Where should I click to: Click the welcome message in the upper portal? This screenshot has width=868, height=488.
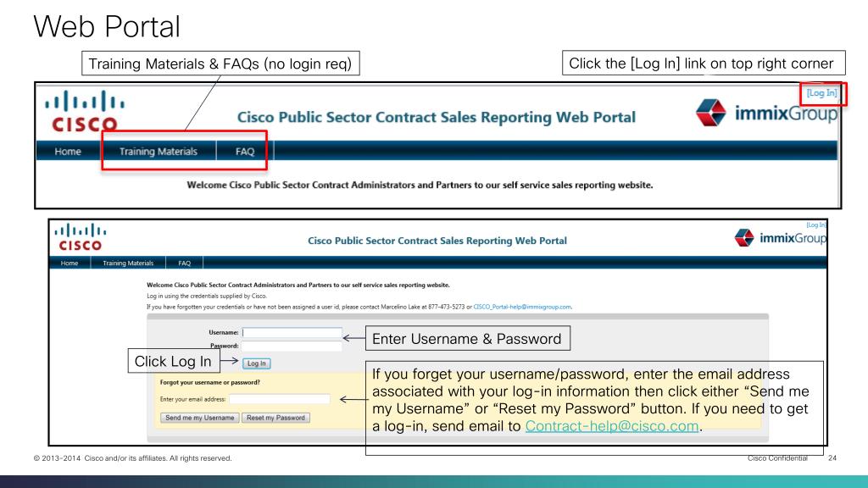click(x=420, y=185)
